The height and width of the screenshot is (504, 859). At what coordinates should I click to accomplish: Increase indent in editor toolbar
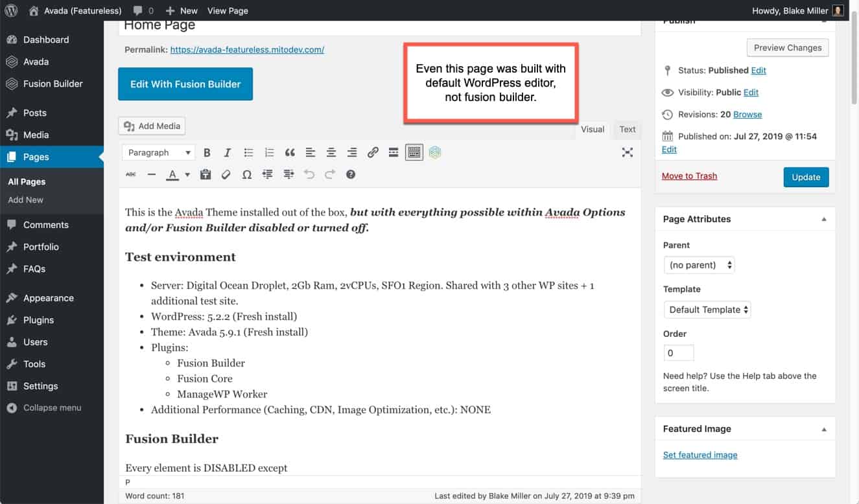pyautogui.click(x=288, y=174)
